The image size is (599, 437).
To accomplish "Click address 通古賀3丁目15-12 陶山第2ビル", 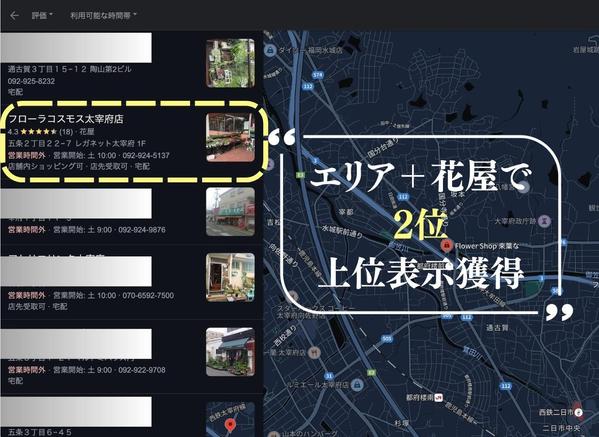I will (x=70, y=69).
